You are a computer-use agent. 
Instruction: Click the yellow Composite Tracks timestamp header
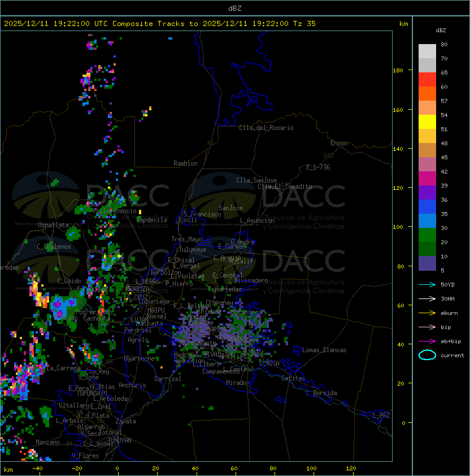tap(160, 24)
